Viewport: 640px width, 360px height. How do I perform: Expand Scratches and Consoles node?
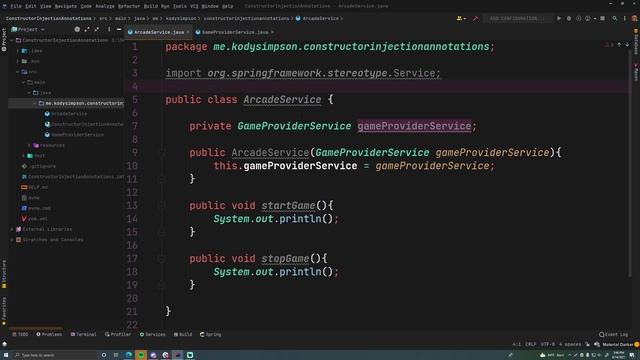click(12, 240)
